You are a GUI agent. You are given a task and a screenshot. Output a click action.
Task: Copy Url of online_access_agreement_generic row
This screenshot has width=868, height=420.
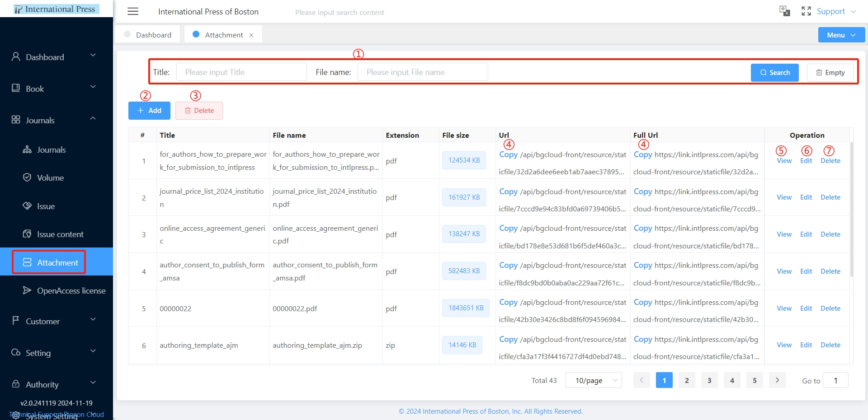tap(508, 228)
